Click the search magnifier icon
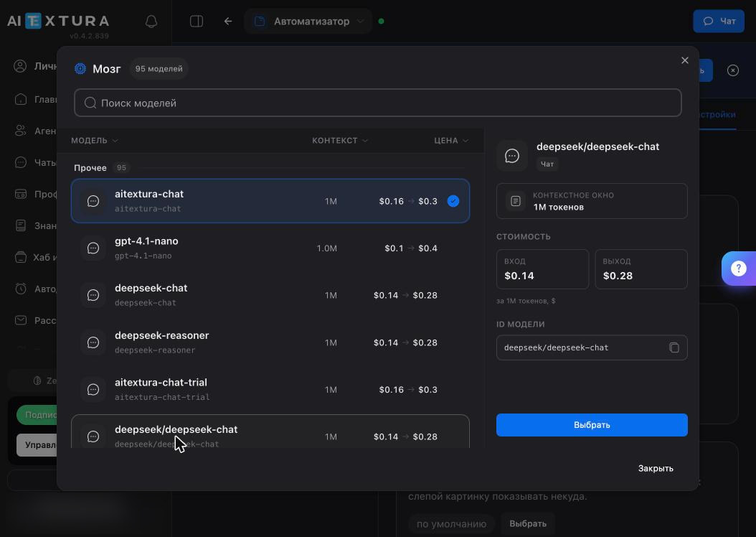 coord(90,103)
